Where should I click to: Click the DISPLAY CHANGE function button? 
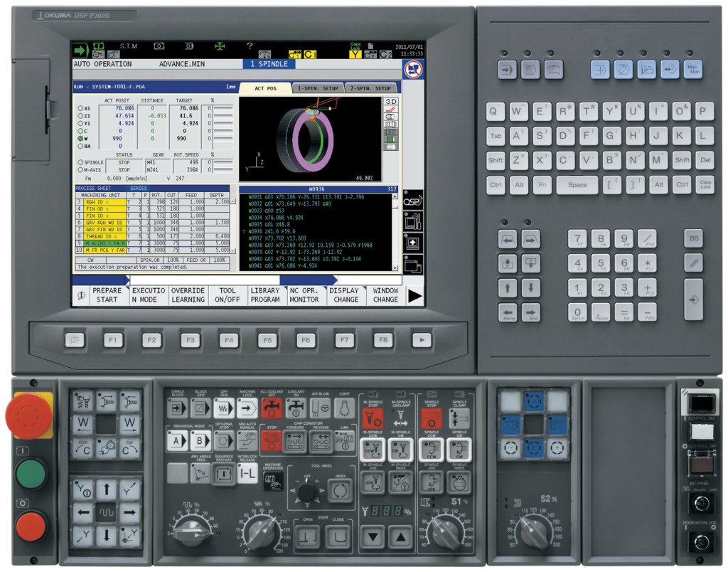tap(345, 295)
